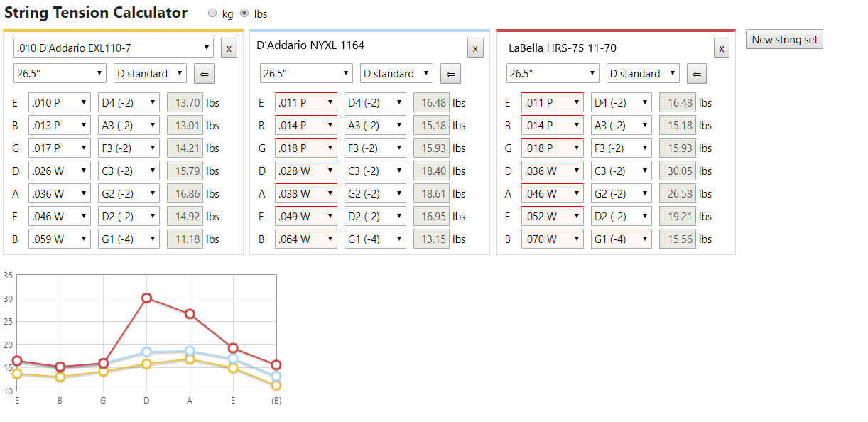Image resolution: width=868 pixels, height=422 pixels.
Task: Add a new string set
Action: click(x=784, y=40)
